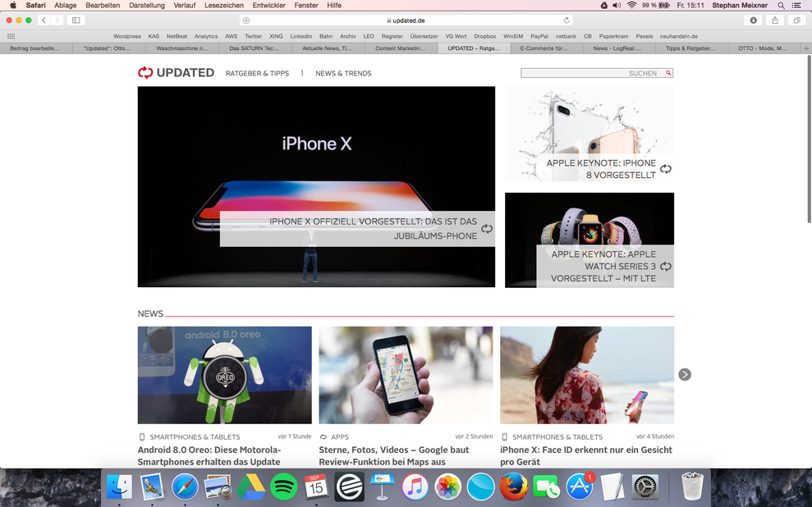812x507 pixels.
Task: Switch to the 'OTTO - Mode, M...' tab
Action: click(x=765, y=48)
